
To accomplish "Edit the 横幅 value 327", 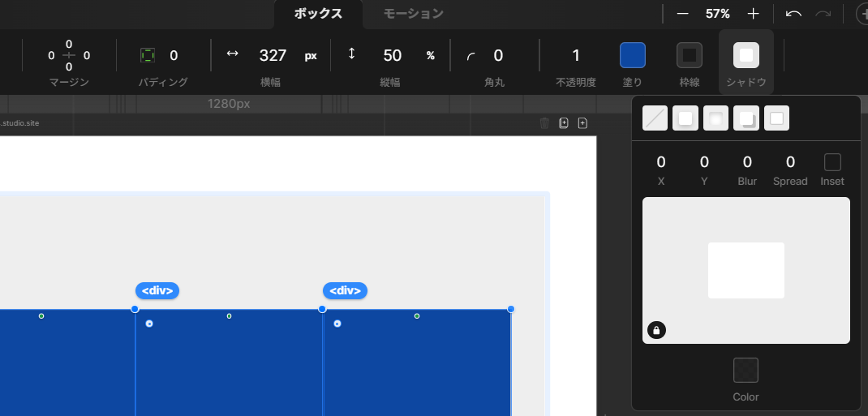I will click(273, 55).
